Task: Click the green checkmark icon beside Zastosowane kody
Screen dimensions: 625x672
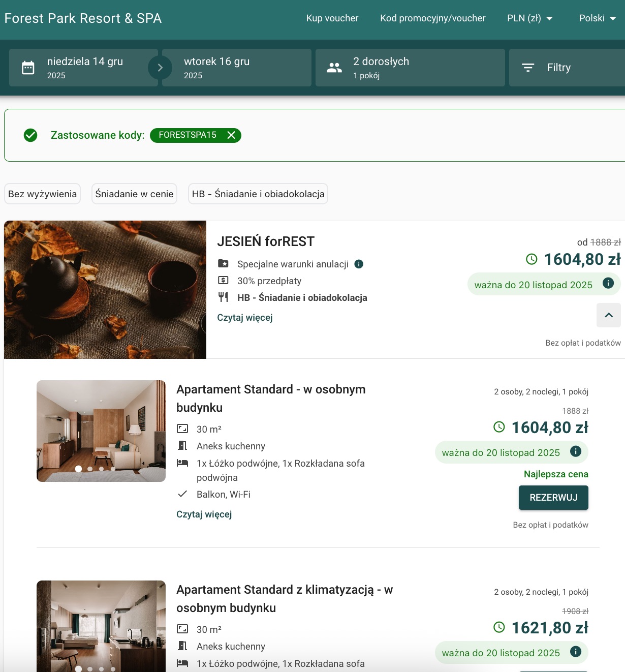Action: point(30,135)
